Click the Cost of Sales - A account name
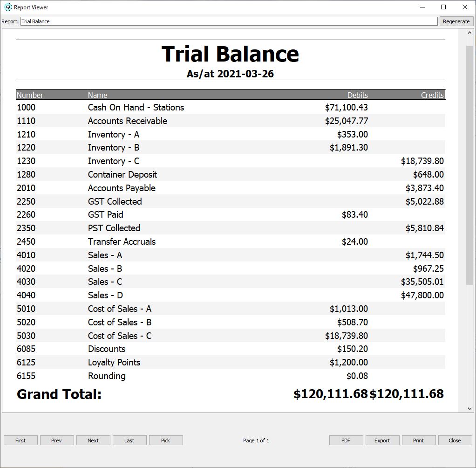The height and width of the screenshot is (468, 476). [120, 309]
